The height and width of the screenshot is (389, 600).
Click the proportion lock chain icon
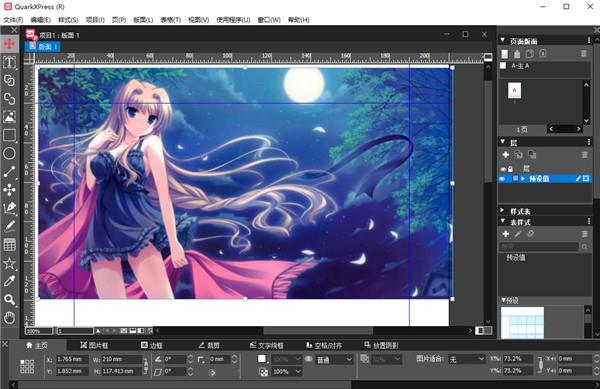click(x=145, y=365)
